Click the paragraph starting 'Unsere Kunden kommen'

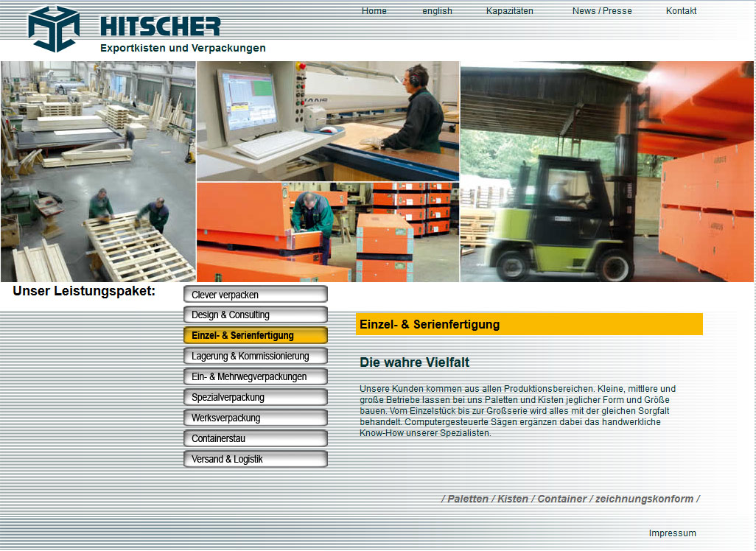(518, 411)
